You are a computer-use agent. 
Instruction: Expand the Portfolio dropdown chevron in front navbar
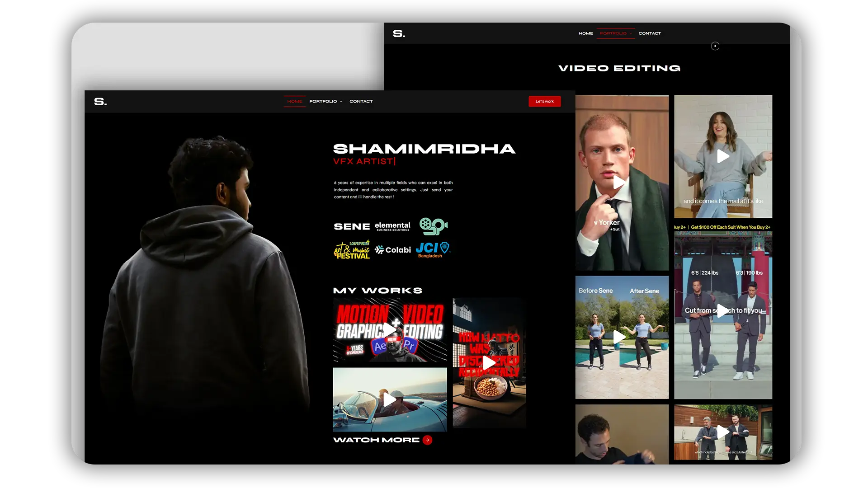pyautogui.click(x=341, y=102)
